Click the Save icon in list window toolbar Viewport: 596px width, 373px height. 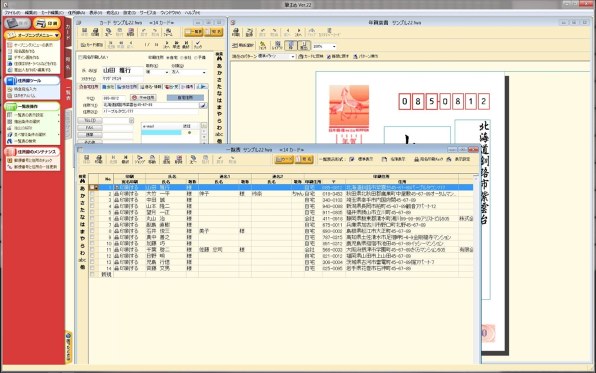pyautogui.click(x=87, y=159)
